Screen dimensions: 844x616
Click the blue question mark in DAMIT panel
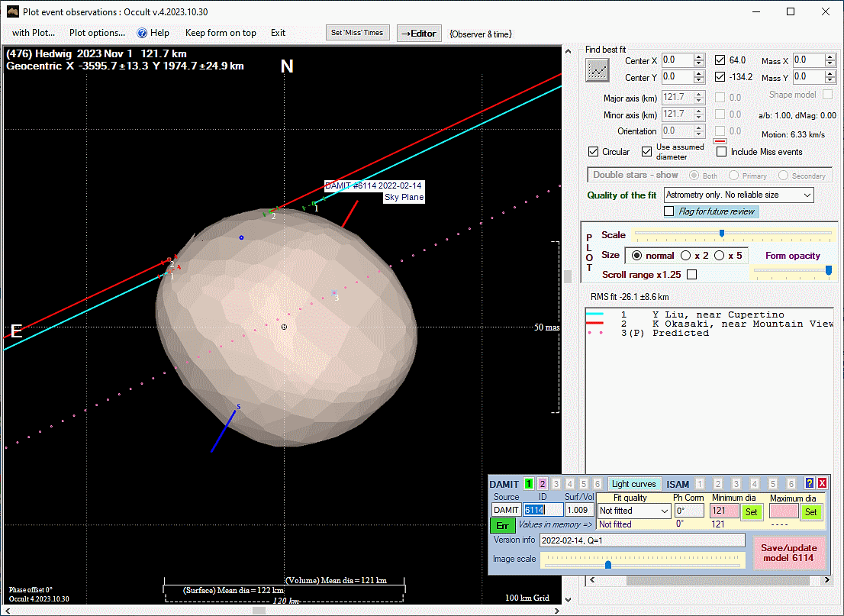(x=810, y=484)
